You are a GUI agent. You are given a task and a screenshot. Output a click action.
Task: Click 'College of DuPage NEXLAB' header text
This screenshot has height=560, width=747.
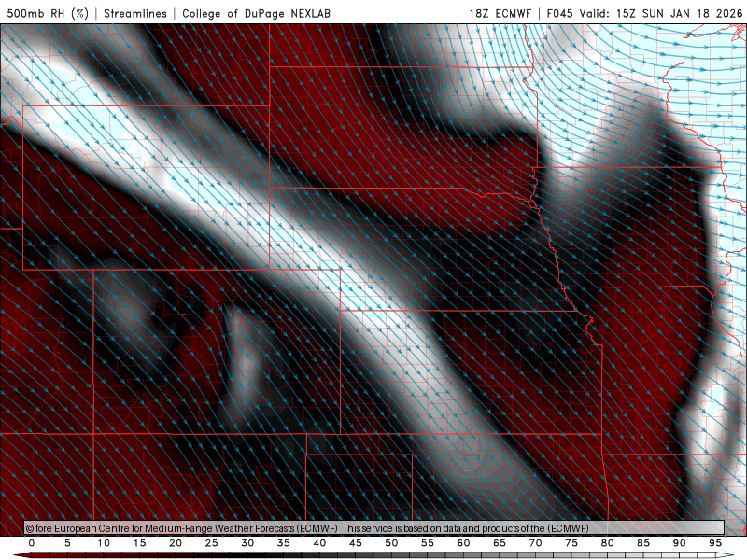(x=256, y=13)
